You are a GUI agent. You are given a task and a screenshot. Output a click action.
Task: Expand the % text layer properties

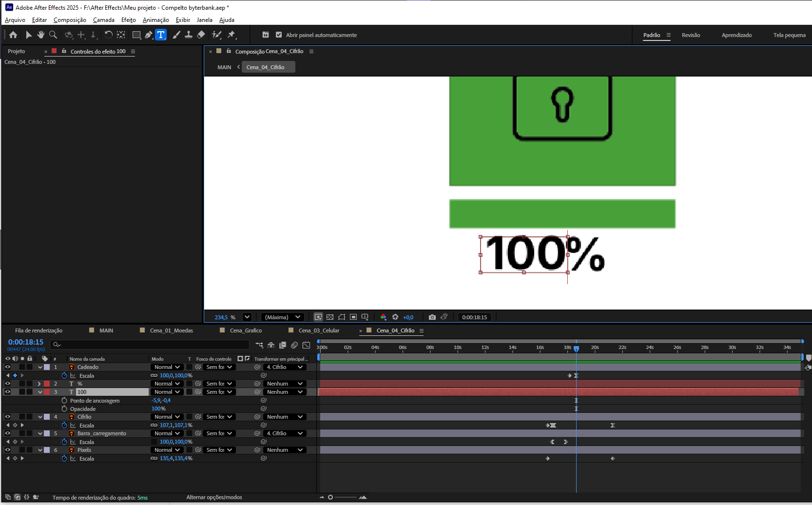39,384
